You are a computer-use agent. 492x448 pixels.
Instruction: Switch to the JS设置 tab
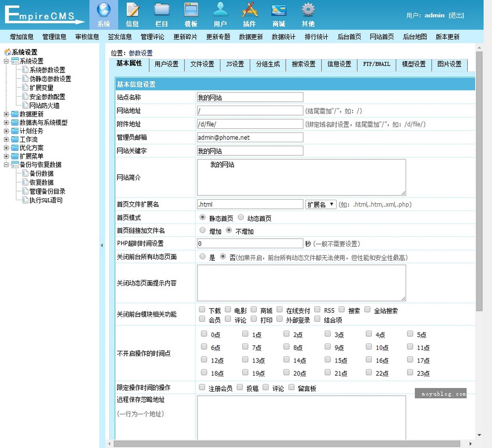(235, 64)
